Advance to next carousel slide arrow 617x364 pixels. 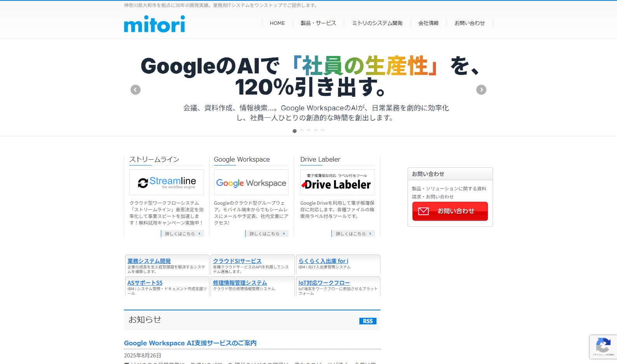(x=481, y=90)
